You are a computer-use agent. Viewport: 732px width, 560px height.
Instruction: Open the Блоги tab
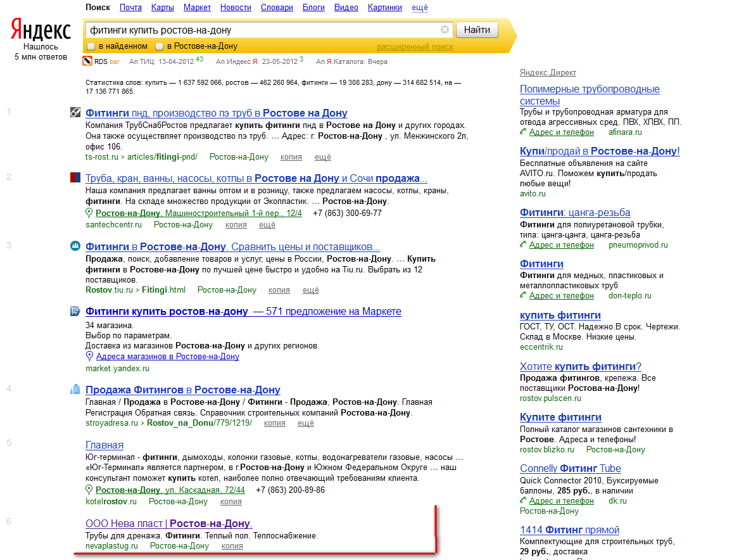pyautogui.click(x=313, y=8)
